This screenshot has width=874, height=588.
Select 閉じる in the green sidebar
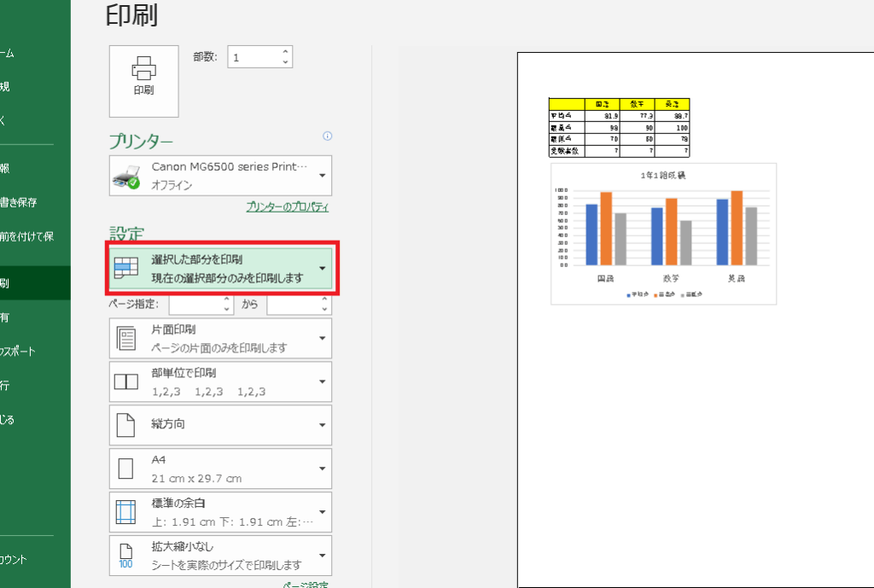coord(35,420)
